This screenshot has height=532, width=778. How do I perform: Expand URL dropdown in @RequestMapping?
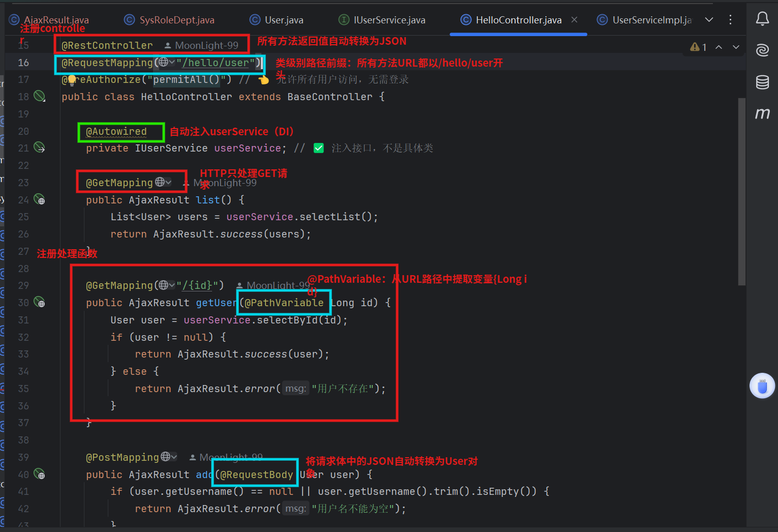coord(172,62)
